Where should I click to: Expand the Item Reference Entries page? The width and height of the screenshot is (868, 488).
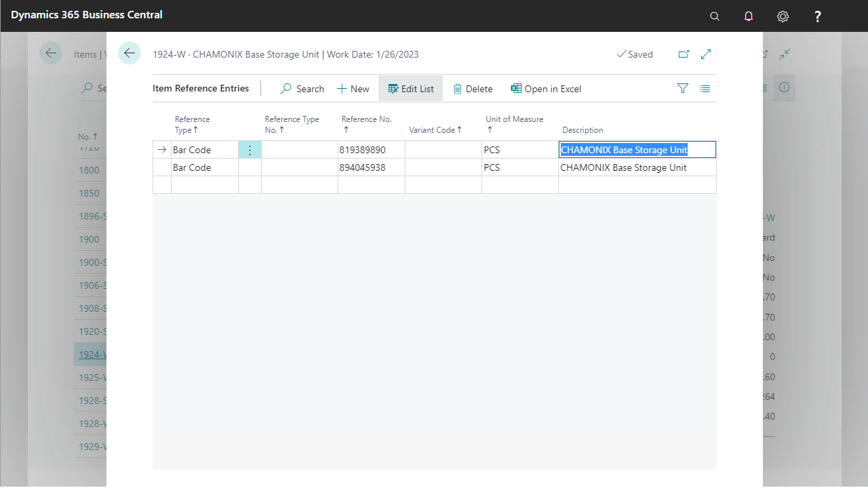[706, 54]
